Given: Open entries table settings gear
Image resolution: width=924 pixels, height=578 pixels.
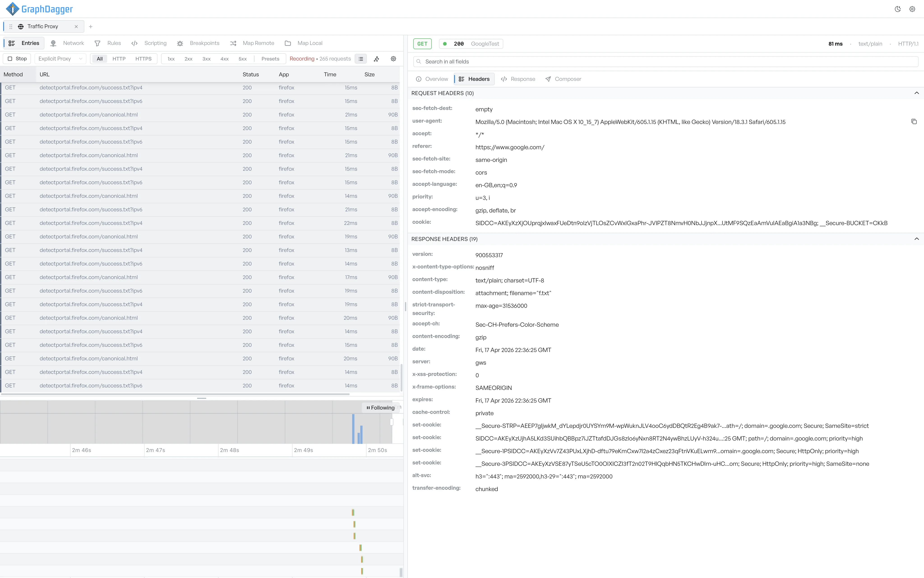Looking at the screenshot, I should click(x=393, y=59).
